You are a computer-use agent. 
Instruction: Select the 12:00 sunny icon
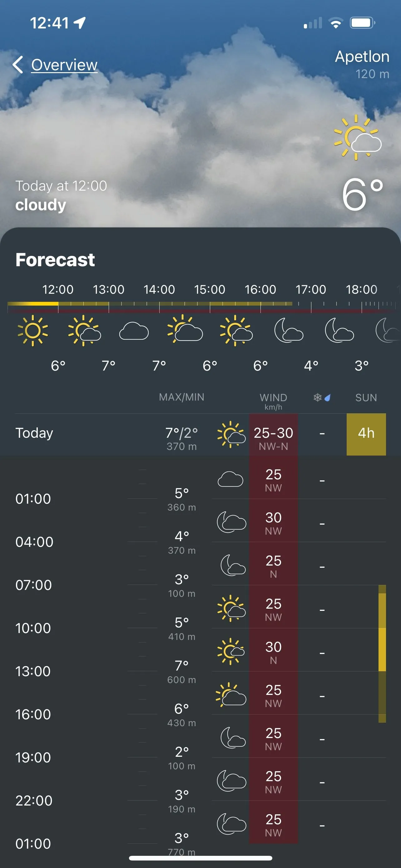33,331
